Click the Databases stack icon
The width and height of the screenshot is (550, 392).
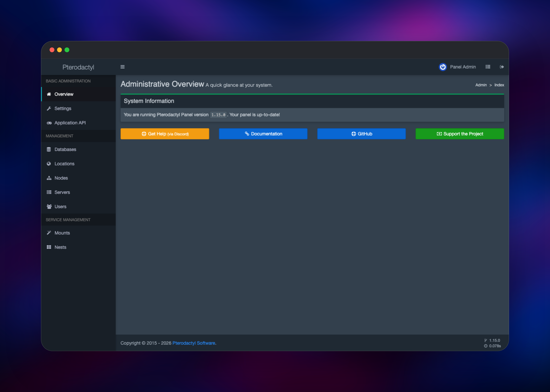pos(49,149)
